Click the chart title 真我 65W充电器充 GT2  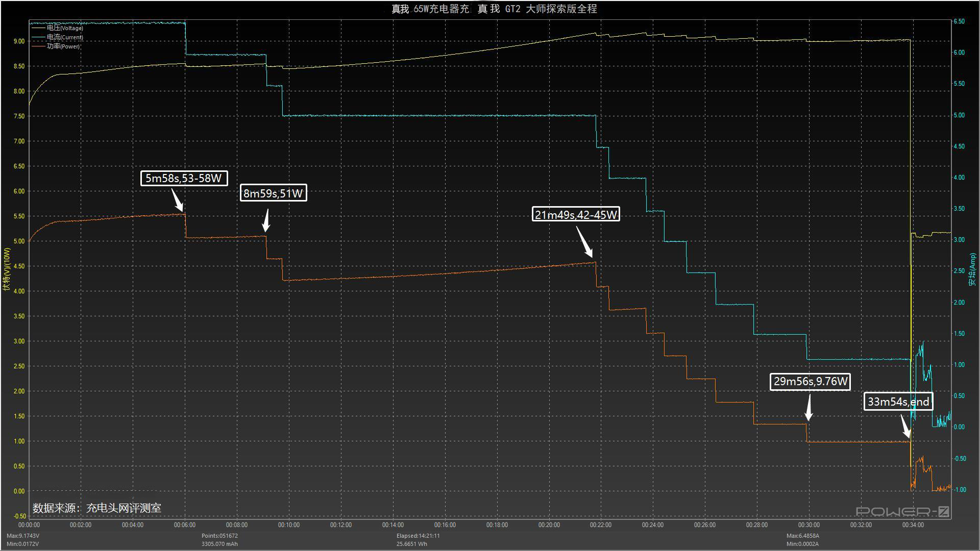tap(494, 9)
